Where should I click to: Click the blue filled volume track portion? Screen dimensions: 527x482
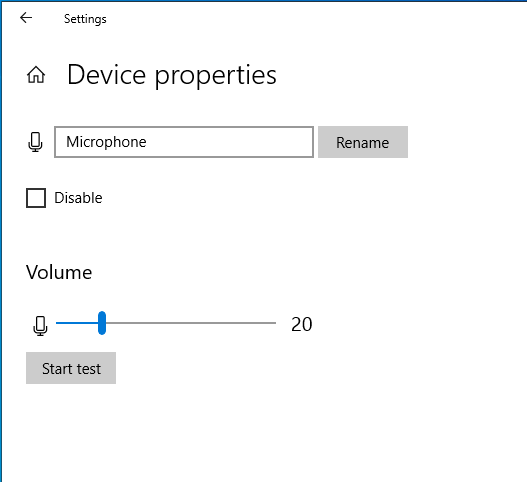(77, 323)
